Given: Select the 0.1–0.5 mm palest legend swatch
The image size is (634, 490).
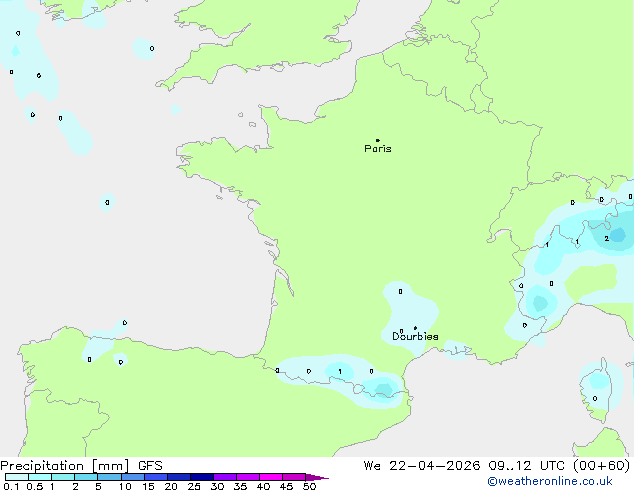Looking at the screenshot, I should 17,477.
